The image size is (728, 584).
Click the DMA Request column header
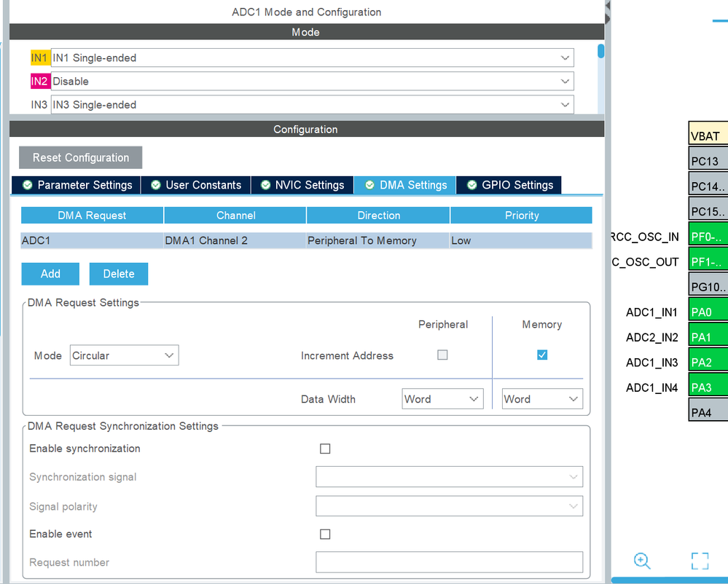pos(92,216)
